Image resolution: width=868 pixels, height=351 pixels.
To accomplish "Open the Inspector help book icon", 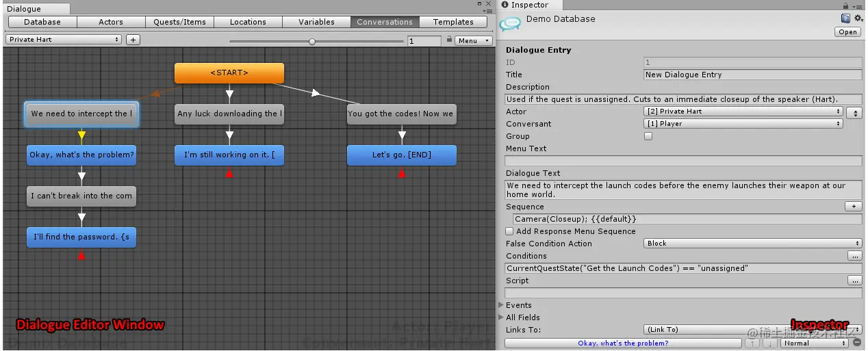I will point(845,18).
